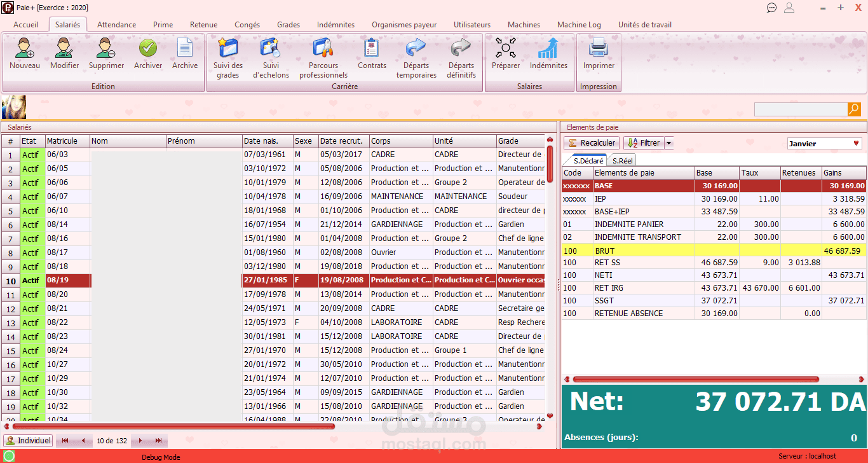Switch to the Grades tab
Image resolution: width=868 pixels, height=463 pixels.
click(288, 25)
